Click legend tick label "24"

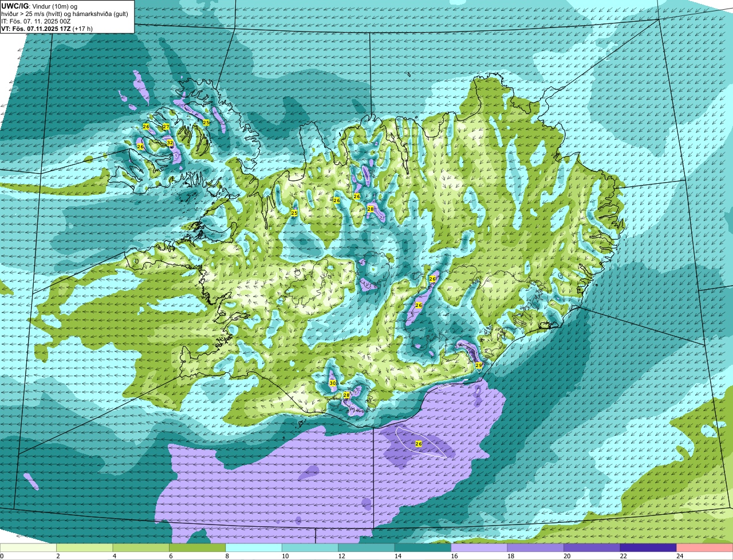tap(680, 556)
